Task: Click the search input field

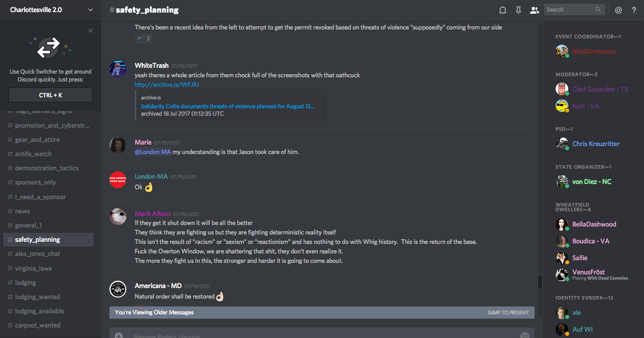Action: (569, 9)
